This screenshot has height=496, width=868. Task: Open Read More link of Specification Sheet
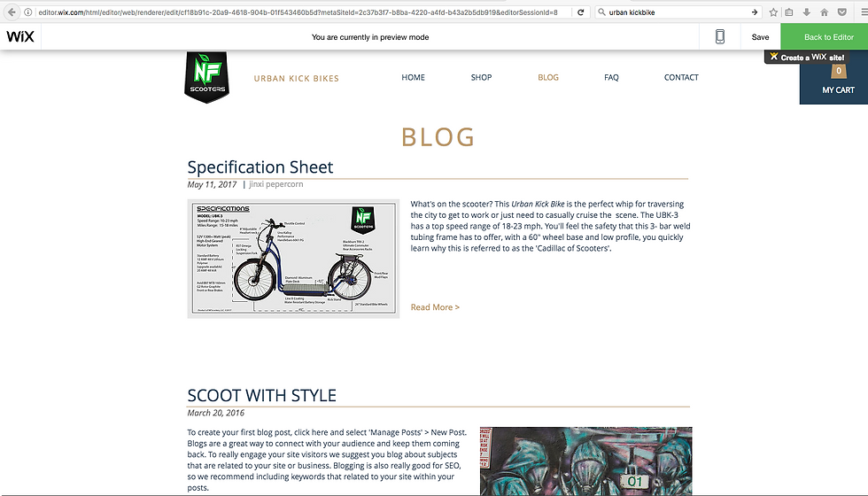pos(435,307)
